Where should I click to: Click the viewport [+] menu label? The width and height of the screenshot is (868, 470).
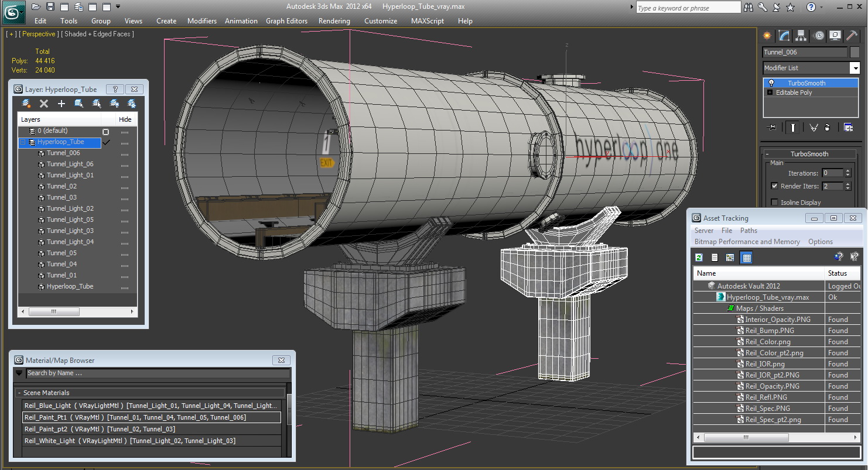click(11, 34)
